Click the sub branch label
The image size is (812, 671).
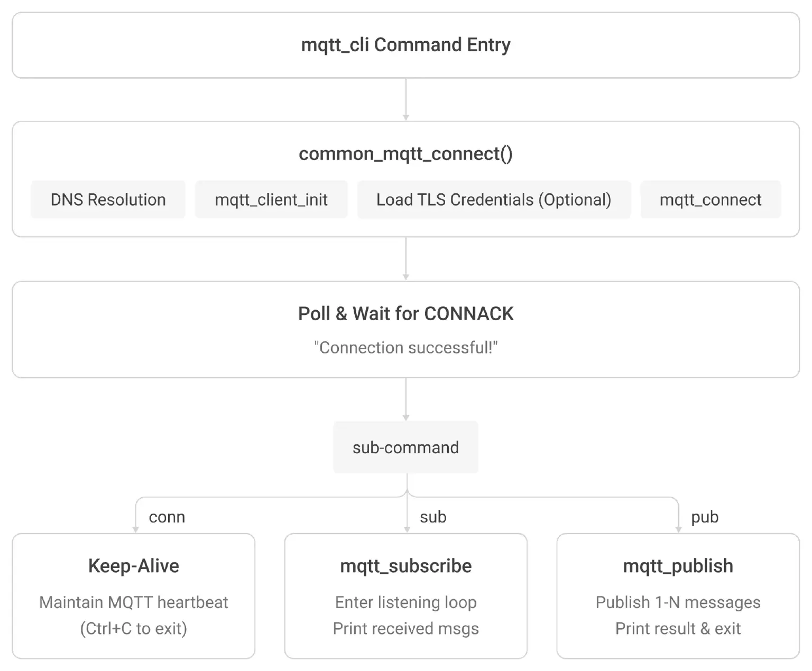pos(433,517)
